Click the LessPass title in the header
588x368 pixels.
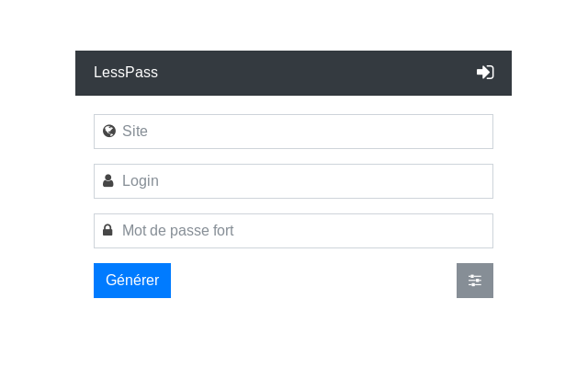tap(126, 73)
